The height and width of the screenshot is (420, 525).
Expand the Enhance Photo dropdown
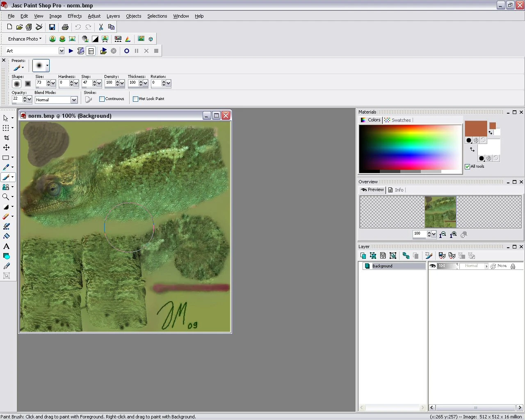point(25,39)
